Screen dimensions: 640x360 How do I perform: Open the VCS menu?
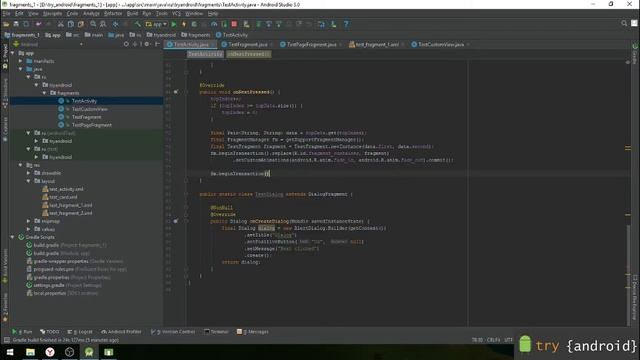click(176, 13)
